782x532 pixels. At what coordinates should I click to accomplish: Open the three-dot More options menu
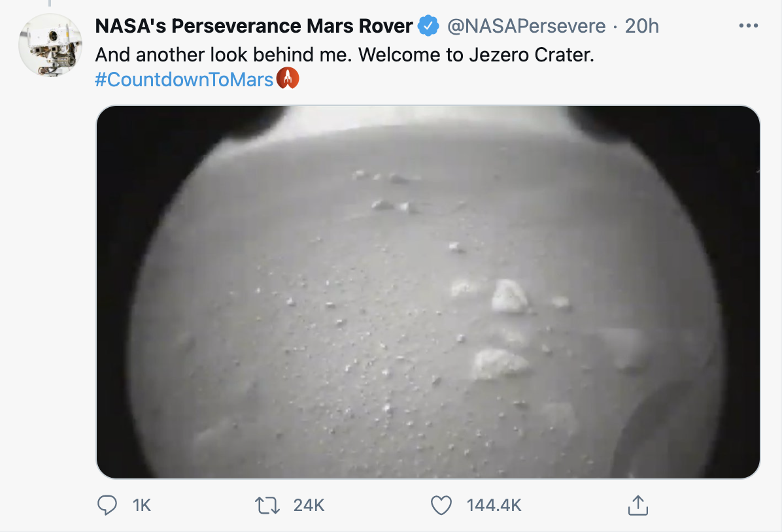[x=747, y=26]
